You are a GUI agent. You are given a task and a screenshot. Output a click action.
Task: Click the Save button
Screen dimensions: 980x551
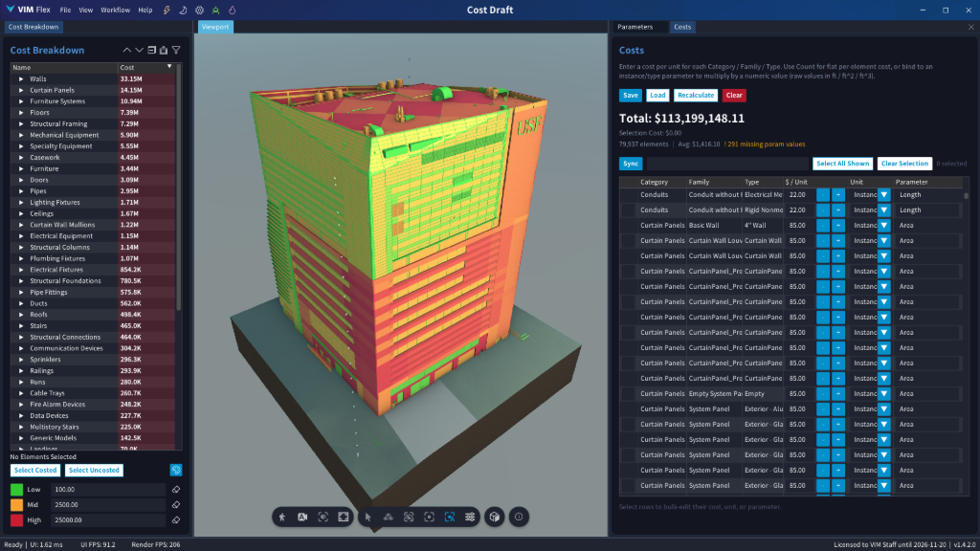point(631,95)
